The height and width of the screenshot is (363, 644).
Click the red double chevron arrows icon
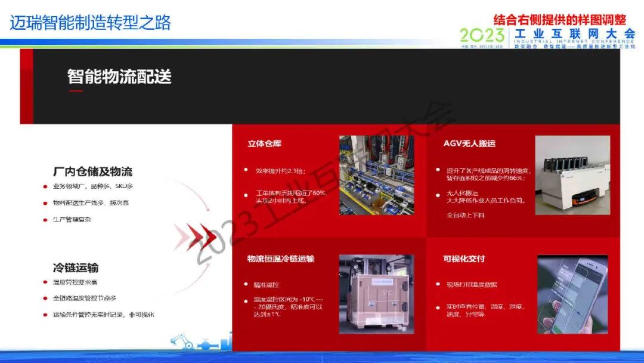[x=197, y=236]
